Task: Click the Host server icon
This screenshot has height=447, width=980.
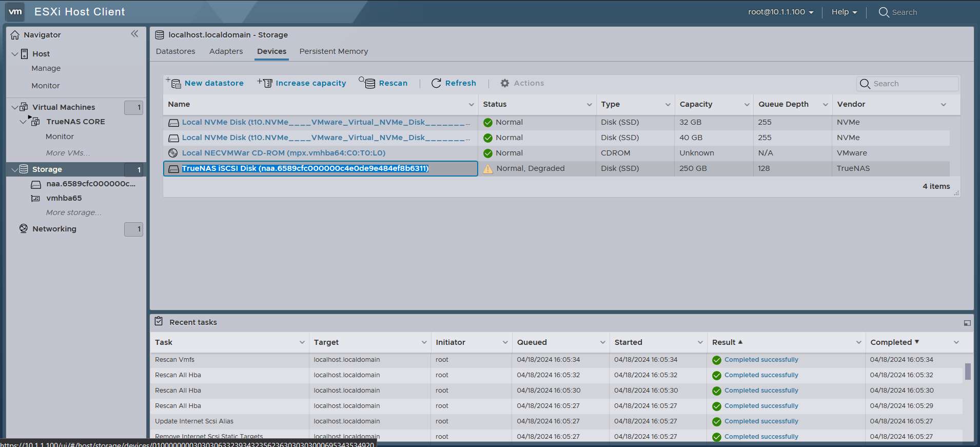Action: coord(24,54)
